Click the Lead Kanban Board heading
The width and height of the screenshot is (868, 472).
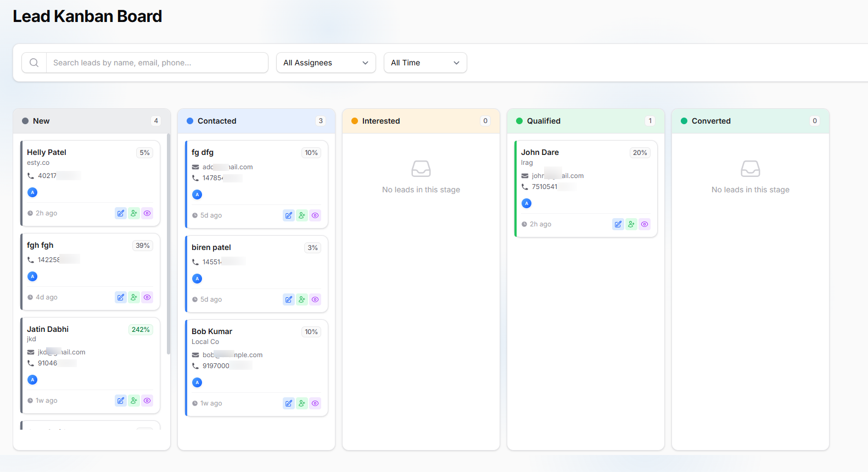87,16
